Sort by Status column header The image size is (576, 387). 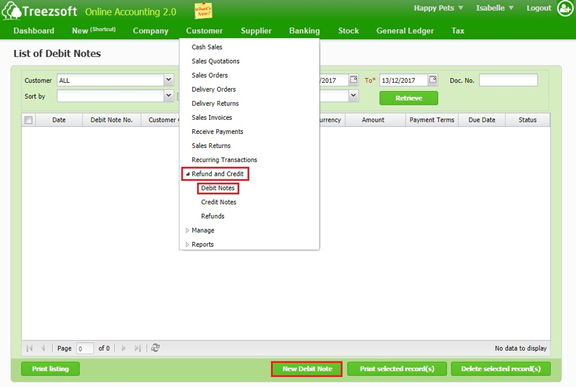[x=528, y=120]
